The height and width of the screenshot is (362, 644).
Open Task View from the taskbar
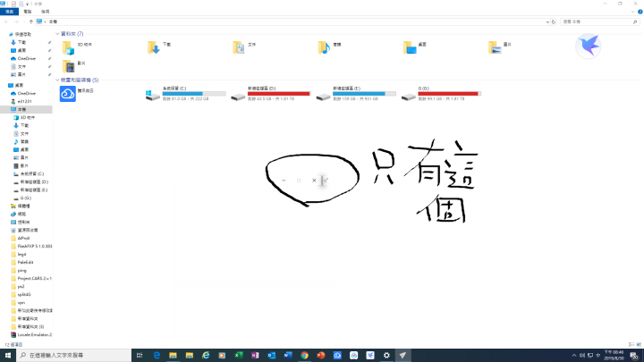140,356
